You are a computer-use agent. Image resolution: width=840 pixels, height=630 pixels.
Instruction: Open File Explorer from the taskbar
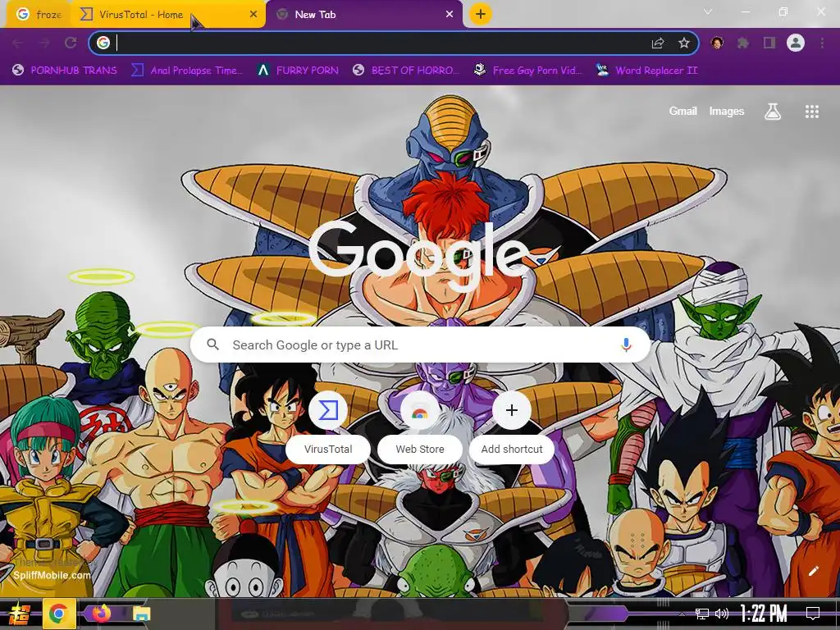142,614
